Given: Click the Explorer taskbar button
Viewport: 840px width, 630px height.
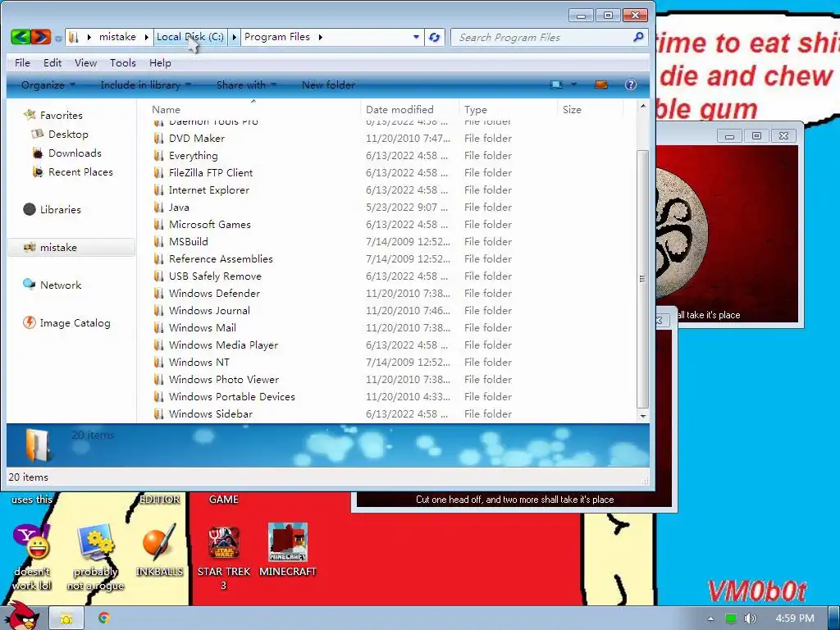Looking at the screenshot, I should tap(66, 619).
